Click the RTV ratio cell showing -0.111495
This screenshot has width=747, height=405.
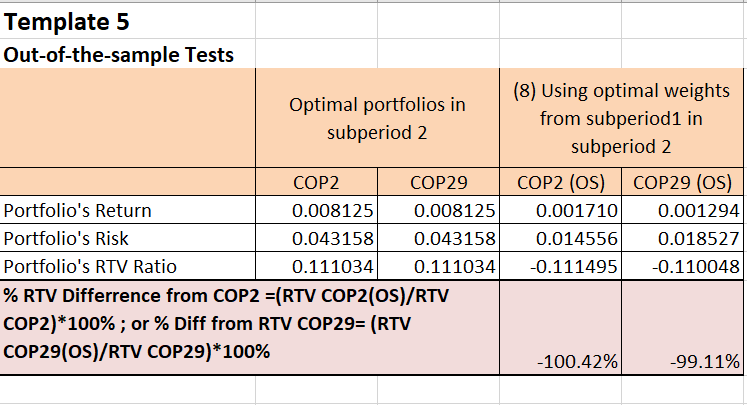coord(560,266)
